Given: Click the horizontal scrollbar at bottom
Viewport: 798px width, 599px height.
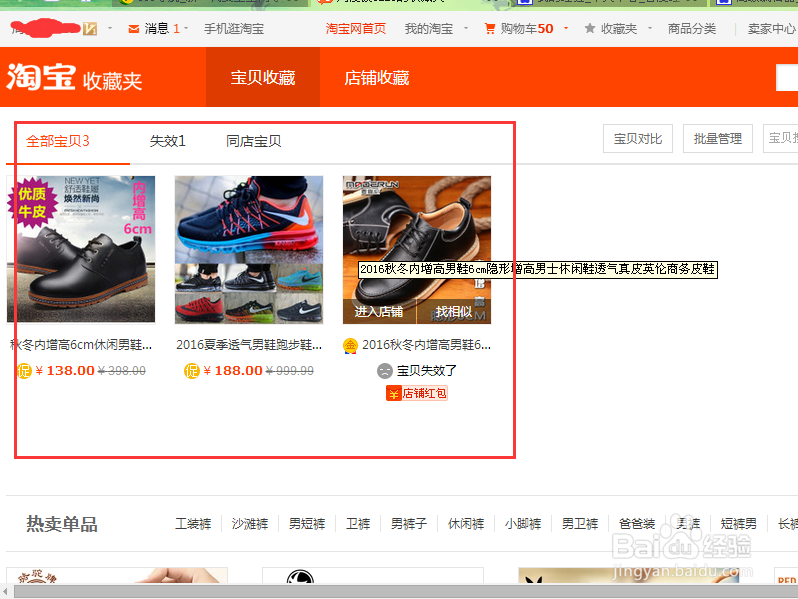Looking at the screenshot, I should click(x=406, y=592).
